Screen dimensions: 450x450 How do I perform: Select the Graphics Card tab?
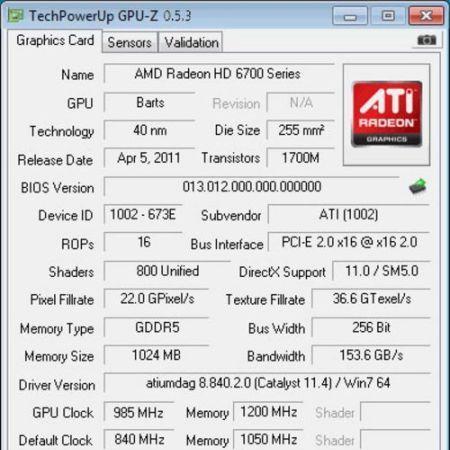(x=55, y=41)
